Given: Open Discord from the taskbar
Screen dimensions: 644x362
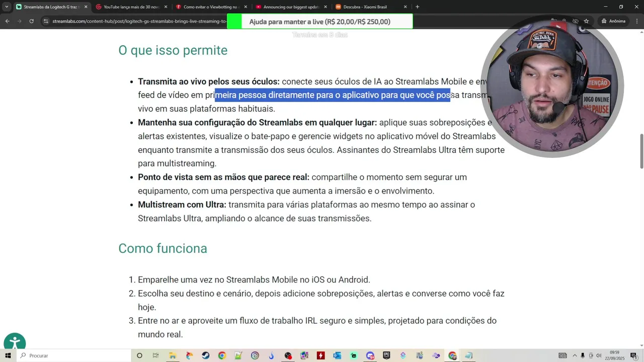Looking at the screenshot, I should [370, 355].
